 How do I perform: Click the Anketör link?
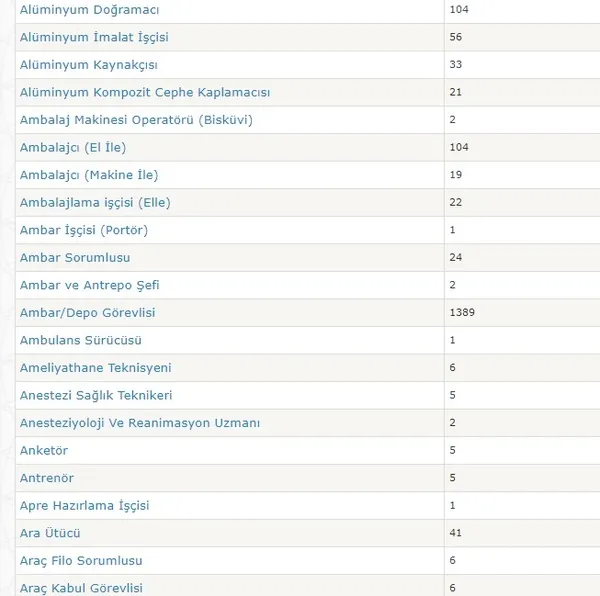[44, 451]
